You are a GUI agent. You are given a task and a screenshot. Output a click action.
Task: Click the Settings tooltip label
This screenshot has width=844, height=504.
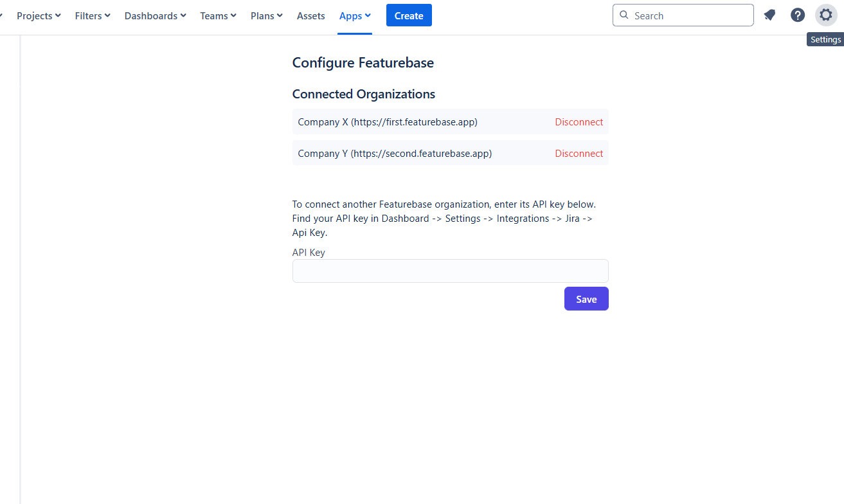[x=825, y=40]
